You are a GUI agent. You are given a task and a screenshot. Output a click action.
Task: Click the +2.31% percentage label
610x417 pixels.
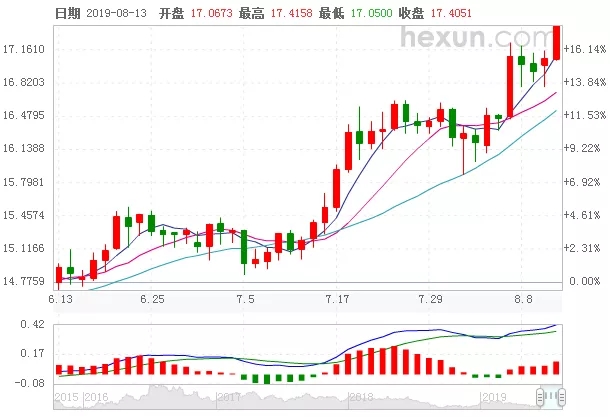(x=582, y=248)
